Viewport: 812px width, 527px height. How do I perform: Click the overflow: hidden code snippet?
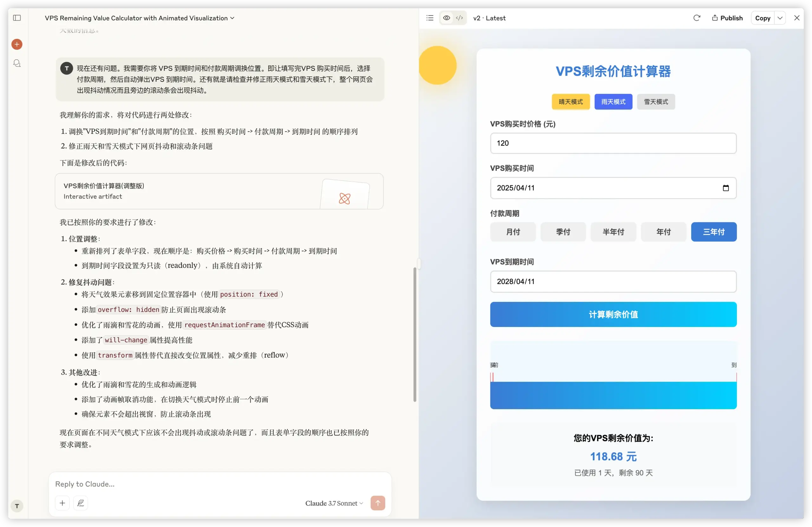(128, 310)
